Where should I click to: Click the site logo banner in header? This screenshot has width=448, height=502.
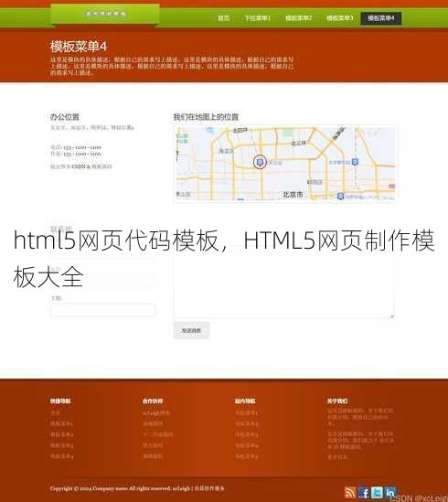(x=106, y=14)
